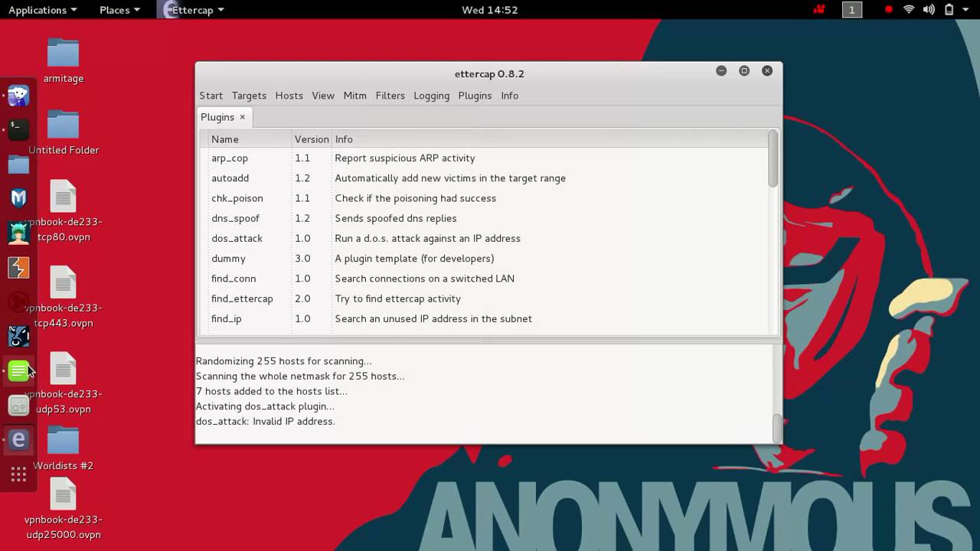Open the volume indicator in top bar
Screen dimensions: 980x551
click(x=929, y=10)
